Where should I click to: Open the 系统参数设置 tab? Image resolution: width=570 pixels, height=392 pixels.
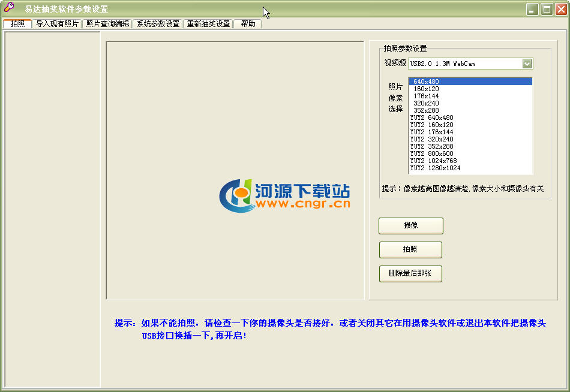coord(158,24)
